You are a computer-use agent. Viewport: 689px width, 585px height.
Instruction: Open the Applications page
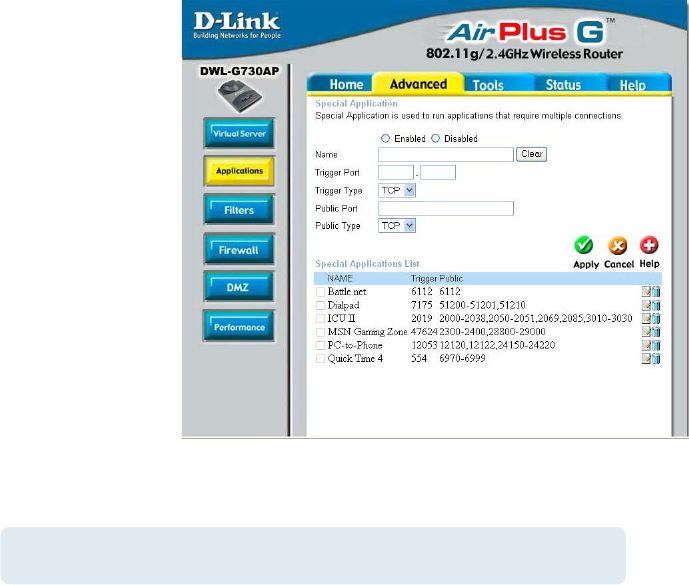tap(239, 171)
